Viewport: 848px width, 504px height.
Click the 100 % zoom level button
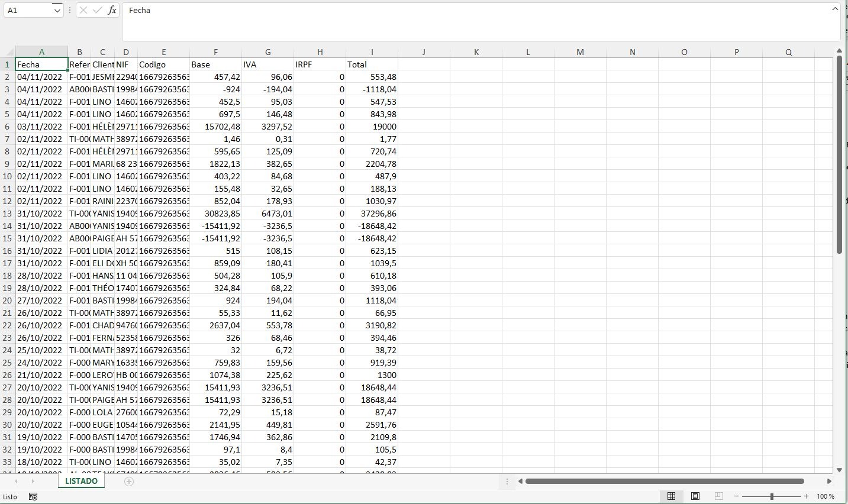(826, 496)
